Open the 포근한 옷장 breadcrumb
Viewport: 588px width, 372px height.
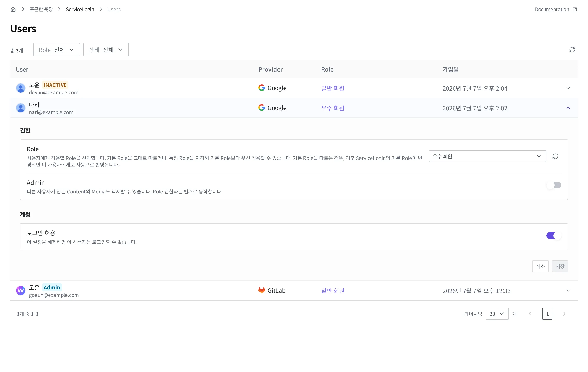point(41,9)
